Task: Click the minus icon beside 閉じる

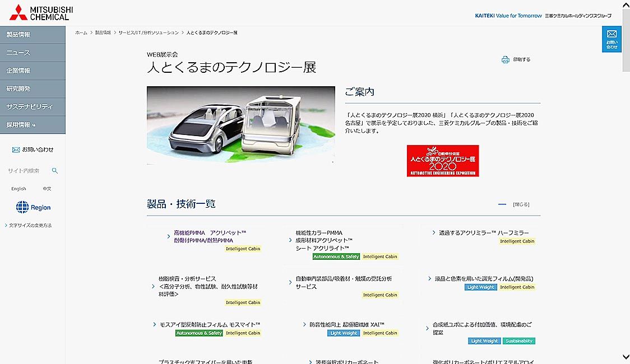Action: pos(502,204)
